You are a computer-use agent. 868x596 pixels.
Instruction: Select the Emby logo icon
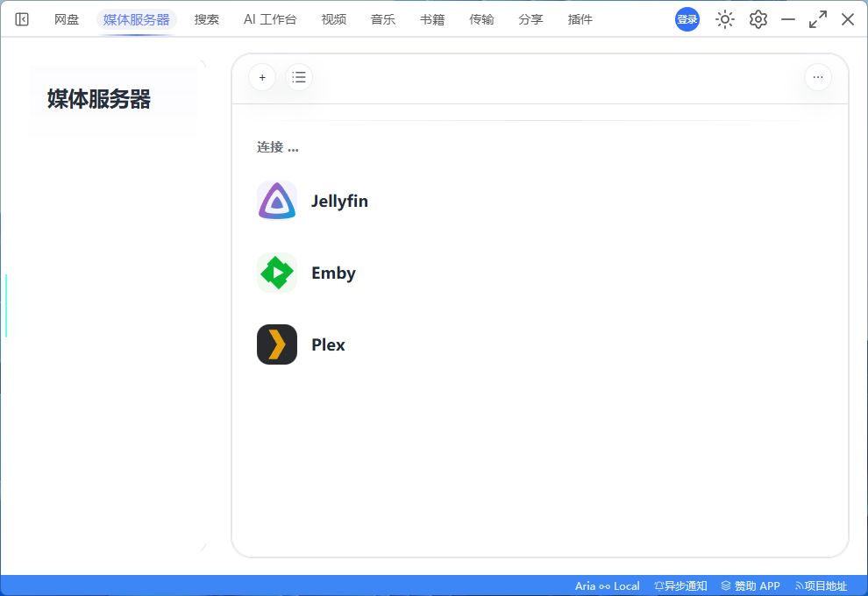coord(277,273)
